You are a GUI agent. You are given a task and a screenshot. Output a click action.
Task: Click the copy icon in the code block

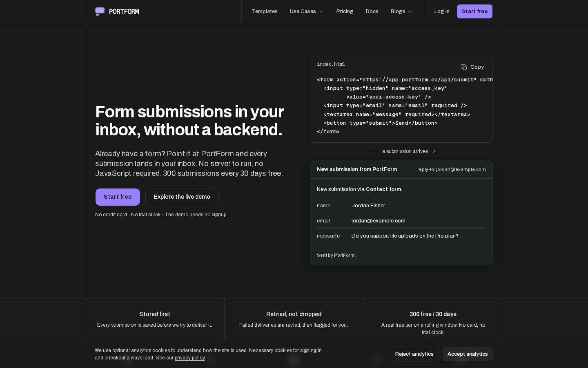pyautogui.click(x=464, y=67)
